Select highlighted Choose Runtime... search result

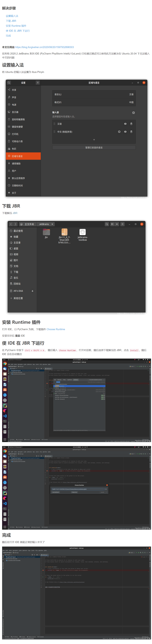point(79,386)
